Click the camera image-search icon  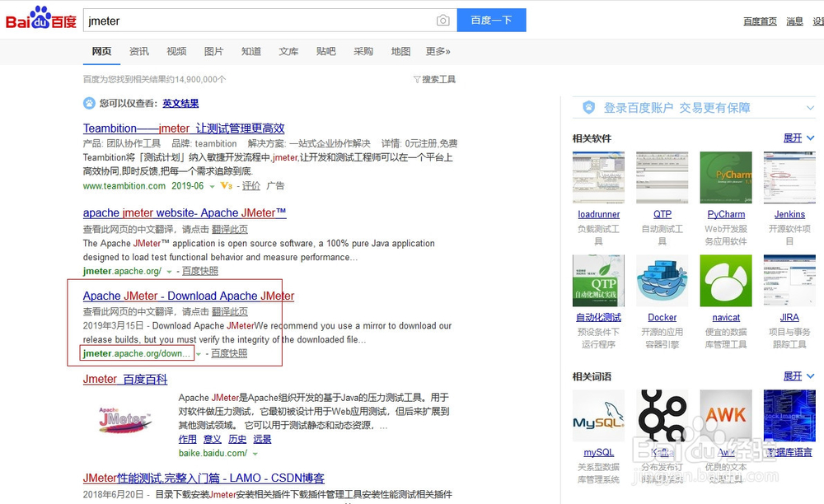[443, 21]
